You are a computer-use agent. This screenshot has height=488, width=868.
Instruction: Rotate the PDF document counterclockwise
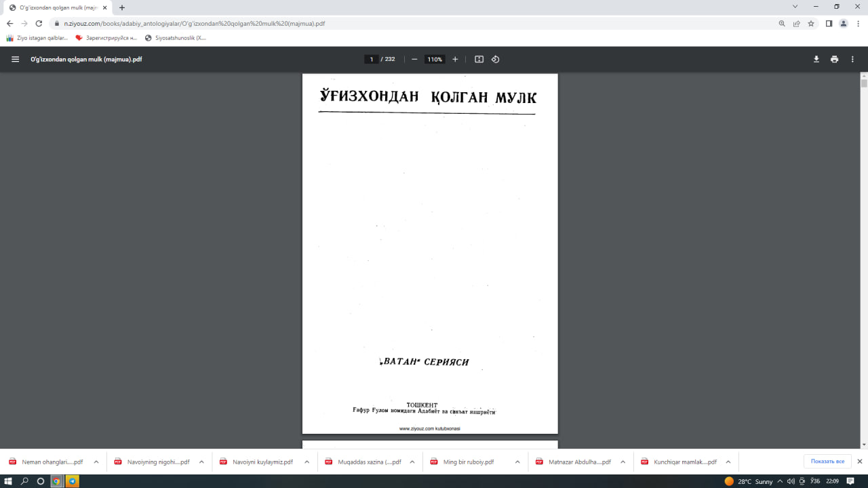pyautogui.click(x=496, y=60)
